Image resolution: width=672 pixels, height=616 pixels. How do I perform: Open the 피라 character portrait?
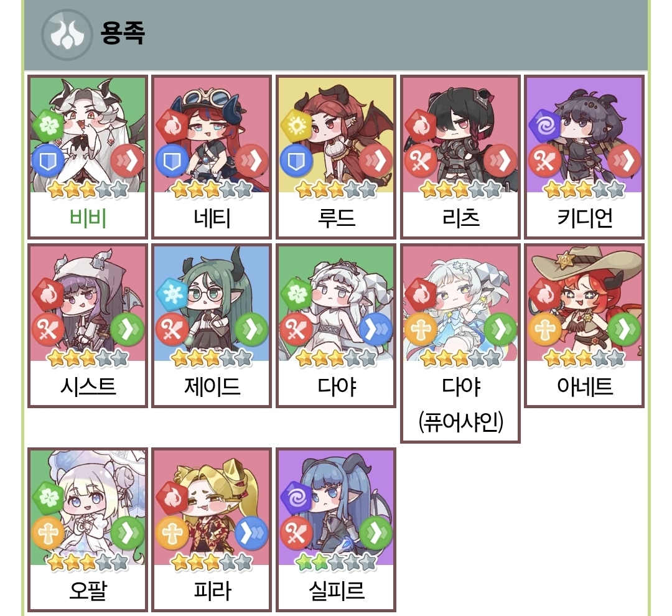point(212,508)
